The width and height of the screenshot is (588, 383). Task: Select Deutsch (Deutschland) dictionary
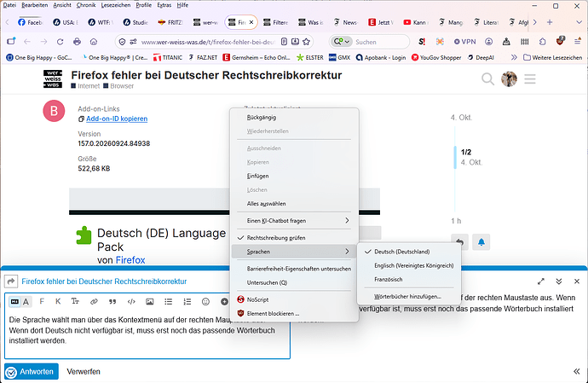coord(409,252)
